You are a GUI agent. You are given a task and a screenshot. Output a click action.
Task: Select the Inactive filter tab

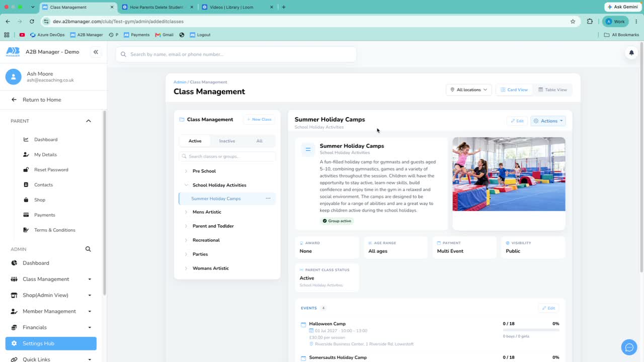tap(227, 141)
